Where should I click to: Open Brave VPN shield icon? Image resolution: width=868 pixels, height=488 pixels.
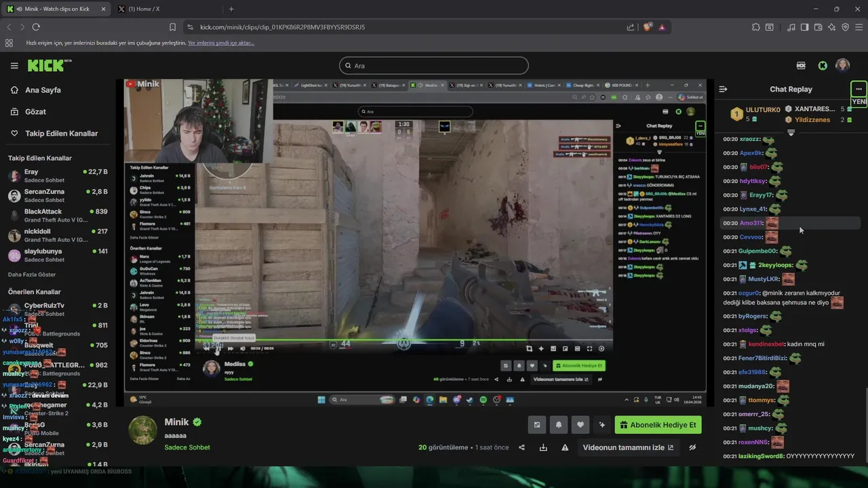click(x=846, y=27)
